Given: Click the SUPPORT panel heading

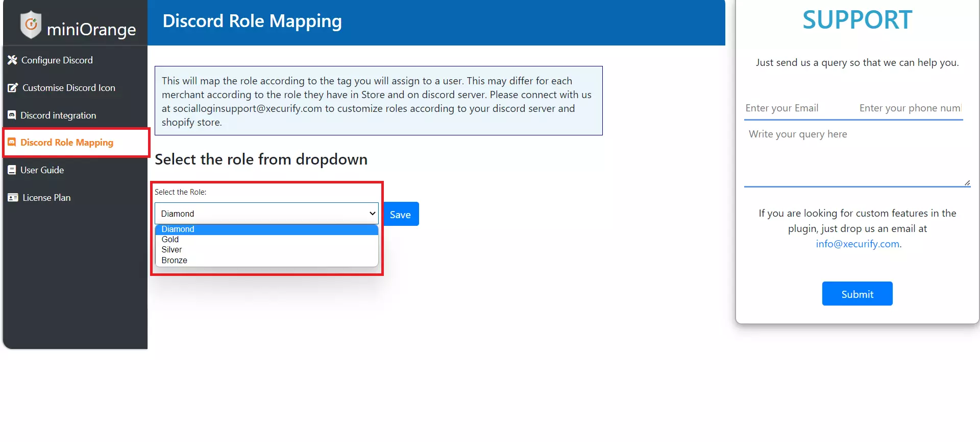Looking at the screenshot, I should tap(857, 20).
